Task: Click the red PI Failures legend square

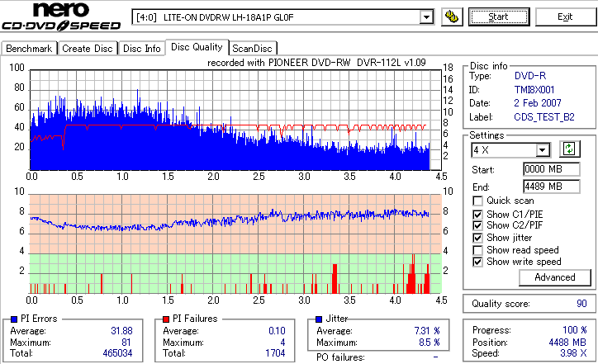Action: (166, 319)
